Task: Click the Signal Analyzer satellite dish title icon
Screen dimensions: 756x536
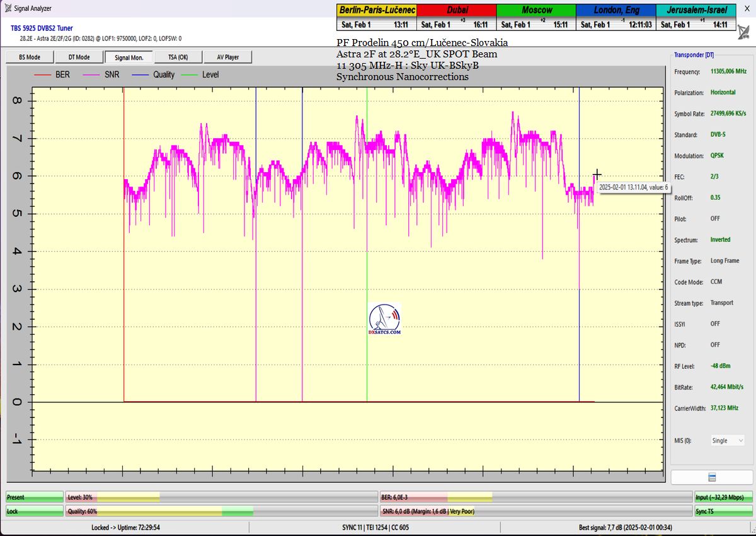Action: point(7,8)
